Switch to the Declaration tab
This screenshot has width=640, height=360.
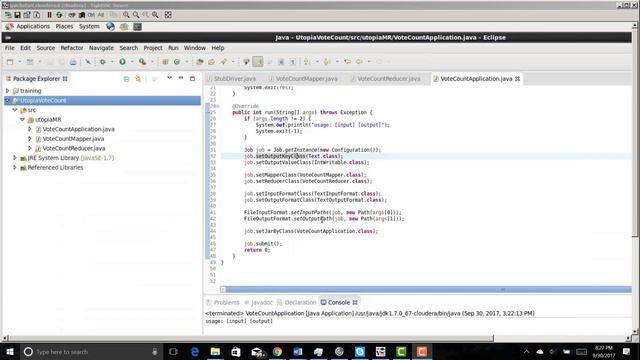[x=297, y=302]
